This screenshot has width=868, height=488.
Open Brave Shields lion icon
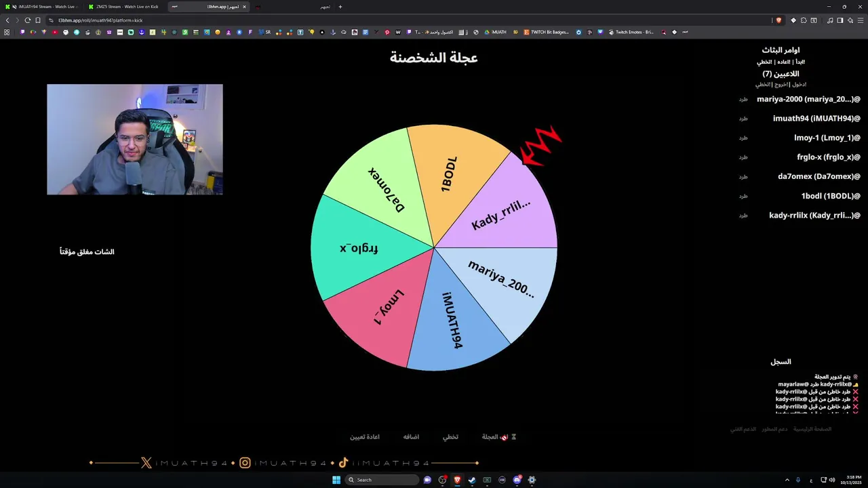(778, 20)
